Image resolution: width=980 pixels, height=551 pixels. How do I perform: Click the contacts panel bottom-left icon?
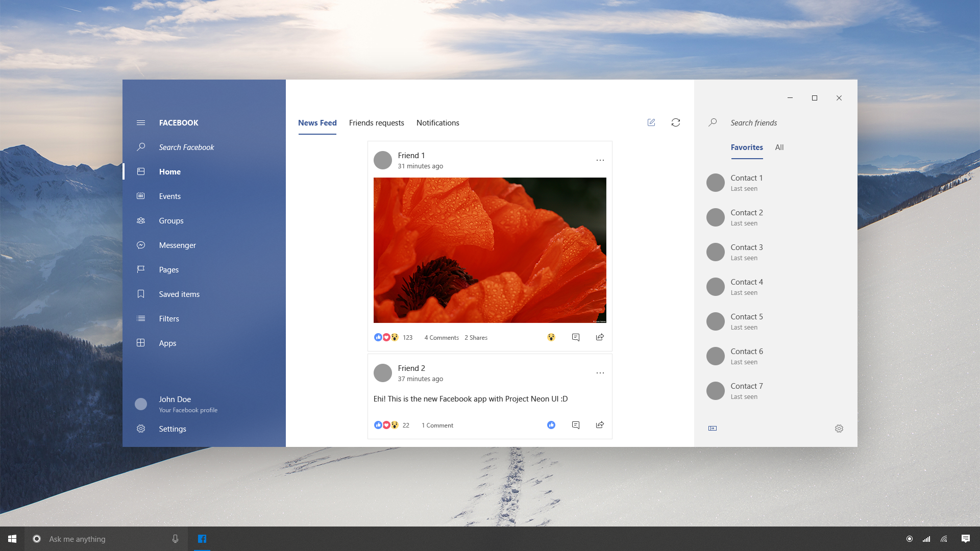coord(713,429)
